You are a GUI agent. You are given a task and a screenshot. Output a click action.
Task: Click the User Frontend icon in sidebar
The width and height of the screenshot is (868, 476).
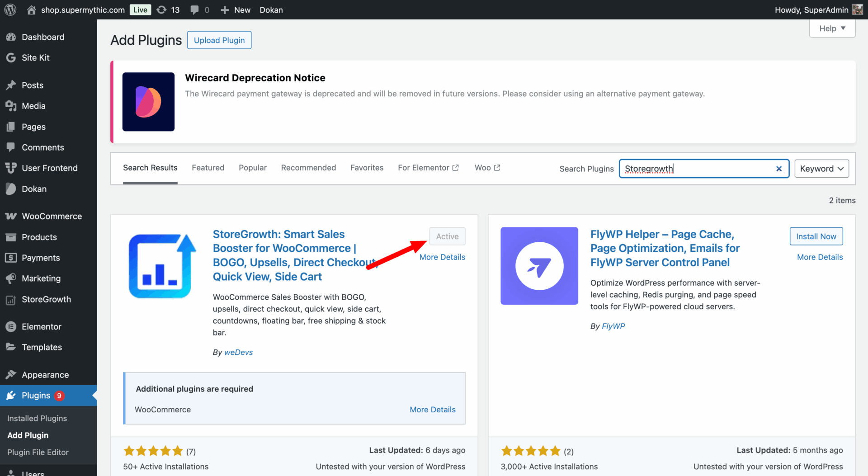(x=11, y=168)
